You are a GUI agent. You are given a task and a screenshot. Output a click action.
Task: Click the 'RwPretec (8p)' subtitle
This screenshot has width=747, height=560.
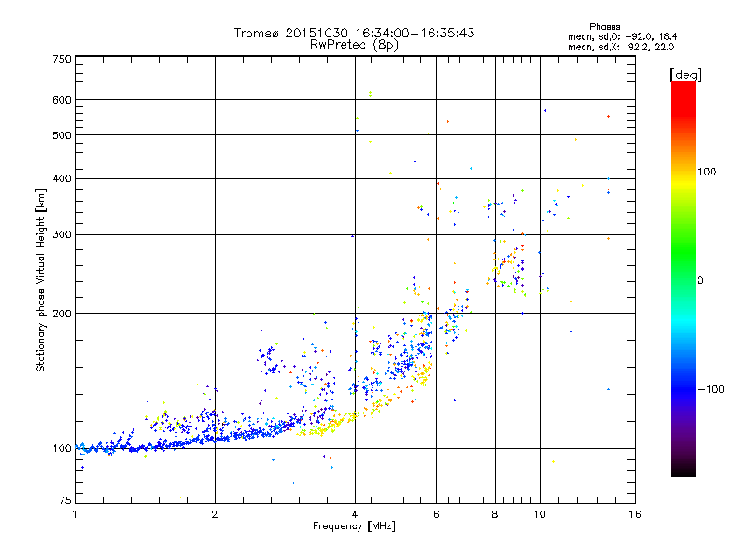[x=354, y=45]
